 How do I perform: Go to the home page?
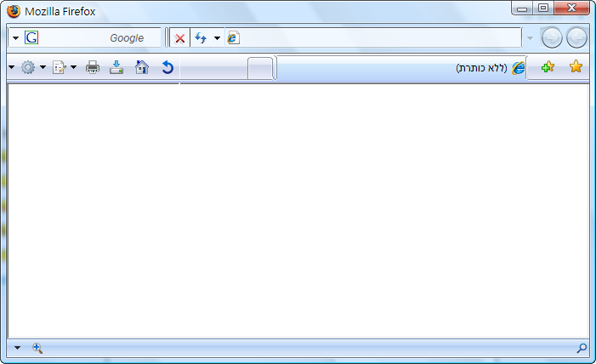point(142,67)
